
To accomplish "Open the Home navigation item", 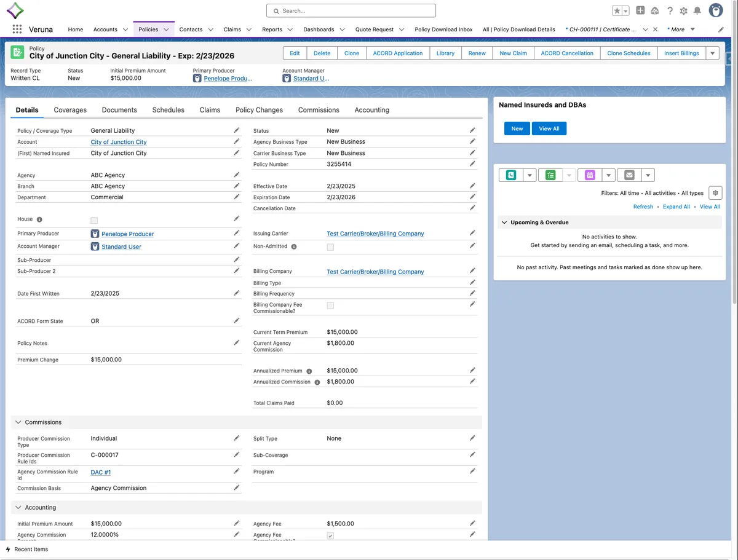I will pos(76,30).
